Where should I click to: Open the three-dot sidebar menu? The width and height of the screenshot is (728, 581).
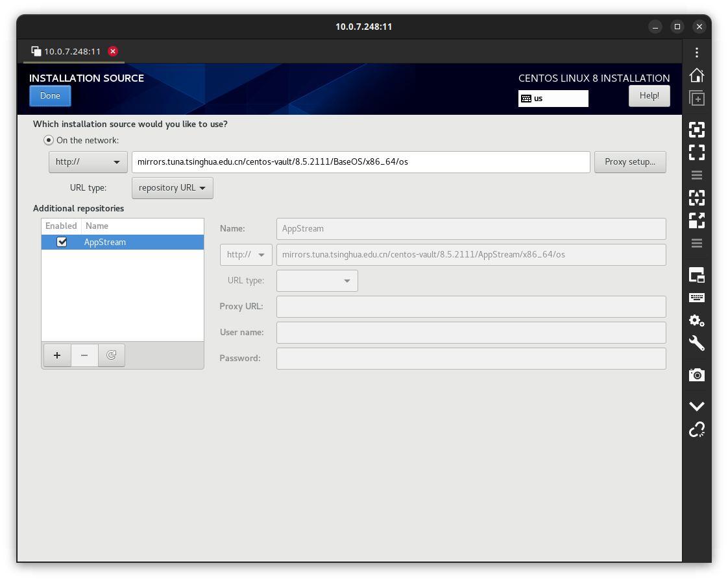click(x=696, y=53)
